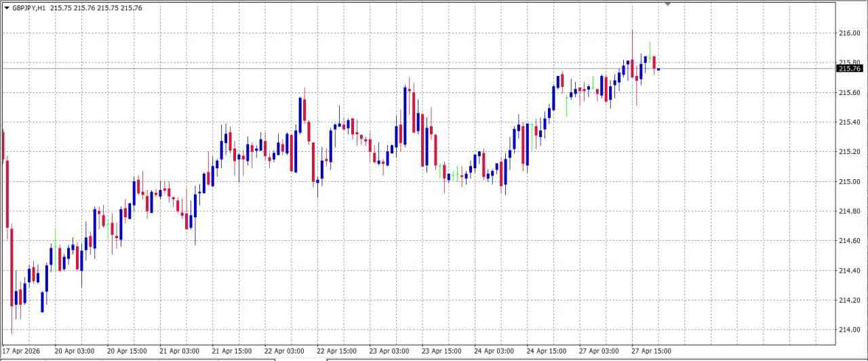868x361 pixels.
Task: Click the 214.80 price axis label
Action: [849, 212]
